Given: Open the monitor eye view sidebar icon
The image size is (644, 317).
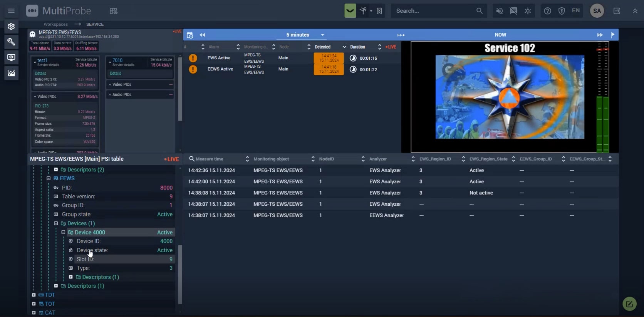Looking at the screenshot, I should point(11,57).
